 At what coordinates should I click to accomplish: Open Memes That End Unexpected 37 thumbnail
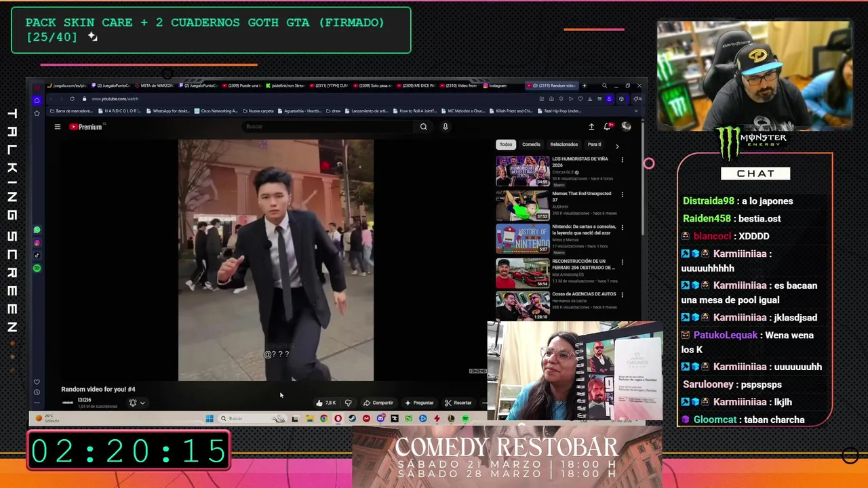pyautogui.click(x=522, y=205)
